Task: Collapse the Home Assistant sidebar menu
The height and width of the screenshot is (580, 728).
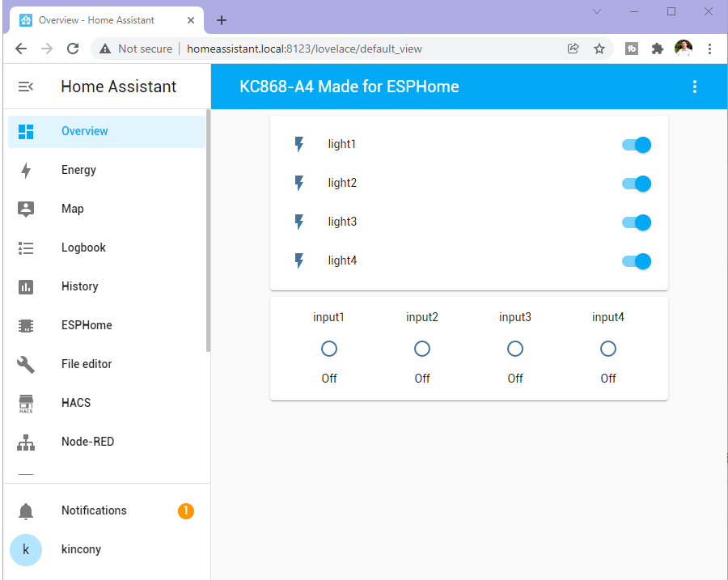Action: (26, 87)
